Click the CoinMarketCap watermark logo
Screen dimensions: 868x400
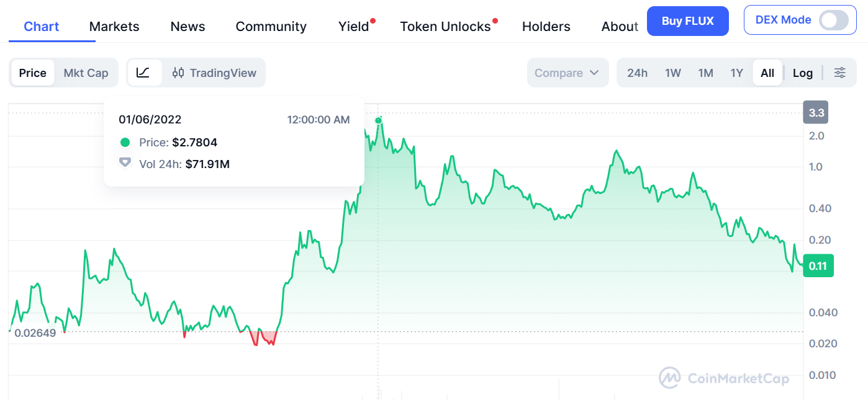pos(724,378)
